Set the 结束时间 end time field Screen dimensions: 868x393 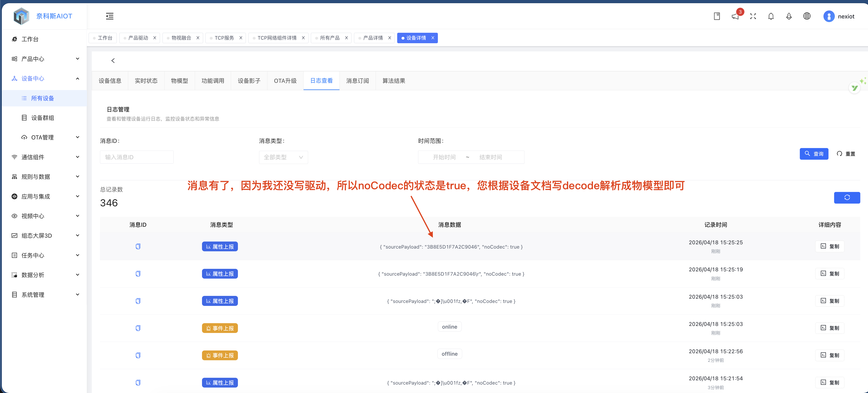pos(491,157)
